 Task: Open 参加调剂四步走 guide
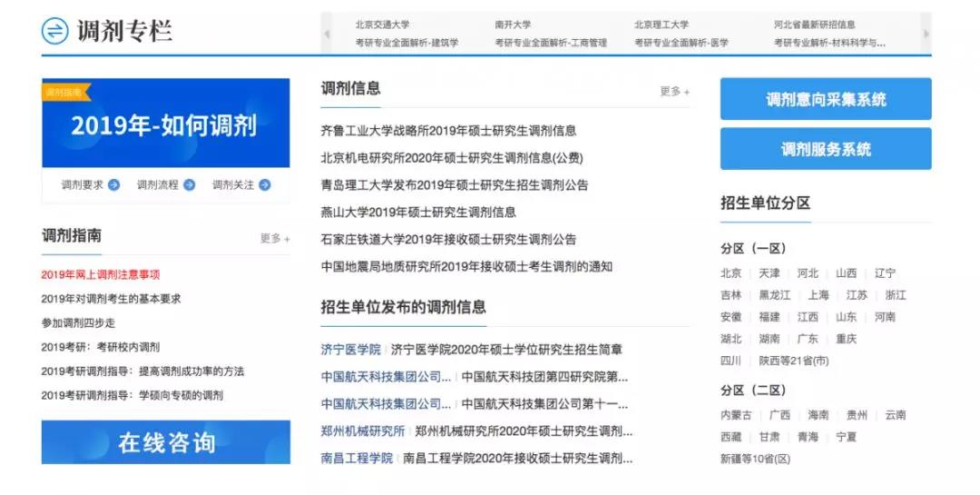coord(78,323)
